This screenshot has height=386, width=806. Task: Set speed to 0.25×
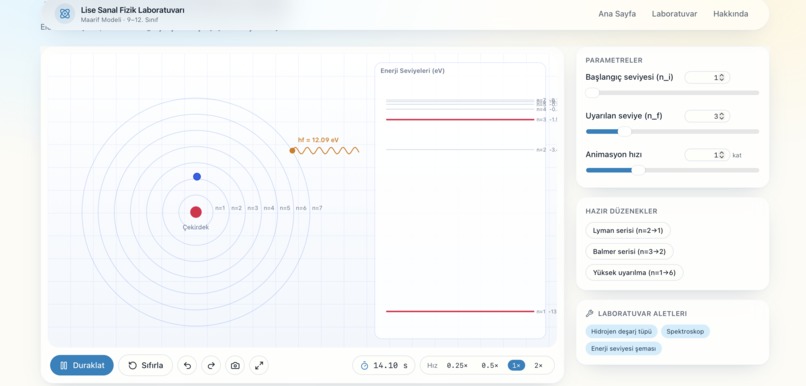tap(457, 365)
